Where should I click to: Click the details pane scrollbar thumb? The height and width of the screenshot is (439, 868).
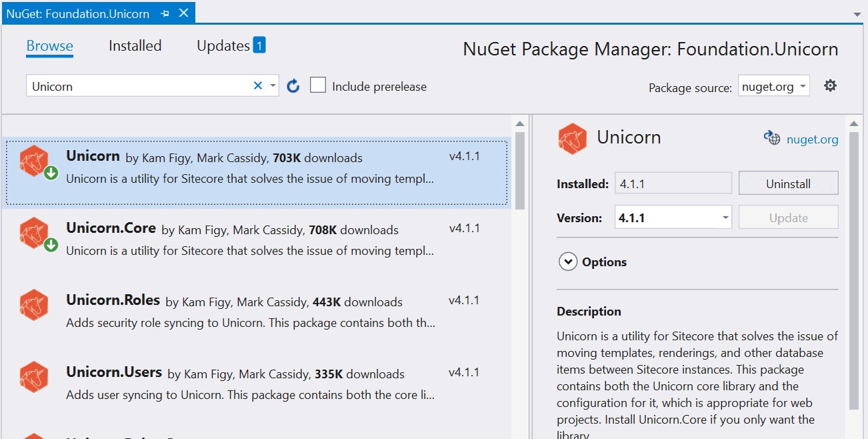point(854,271)
